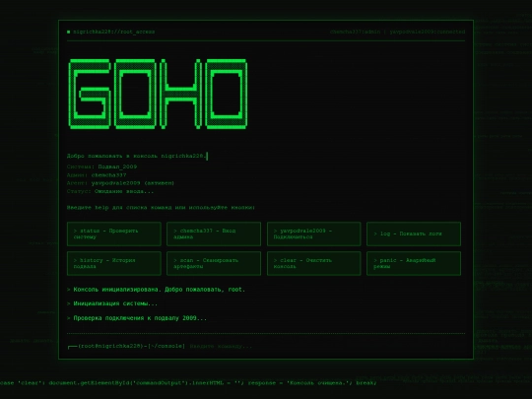Click the Инициализация системы... log line
Viewport: 532px width, 399px height.
click(x=112, y=303)
